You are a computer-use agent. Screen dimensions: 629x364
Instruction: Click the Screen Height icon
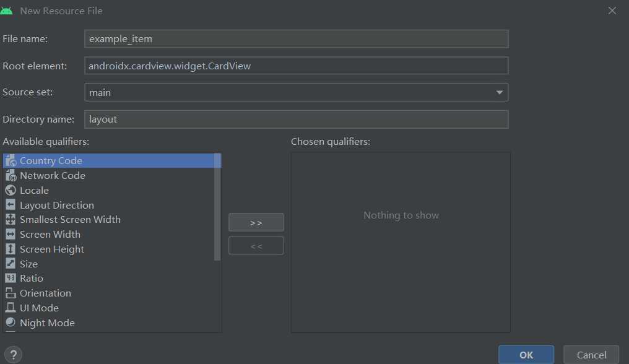click(x=11, y=249)
